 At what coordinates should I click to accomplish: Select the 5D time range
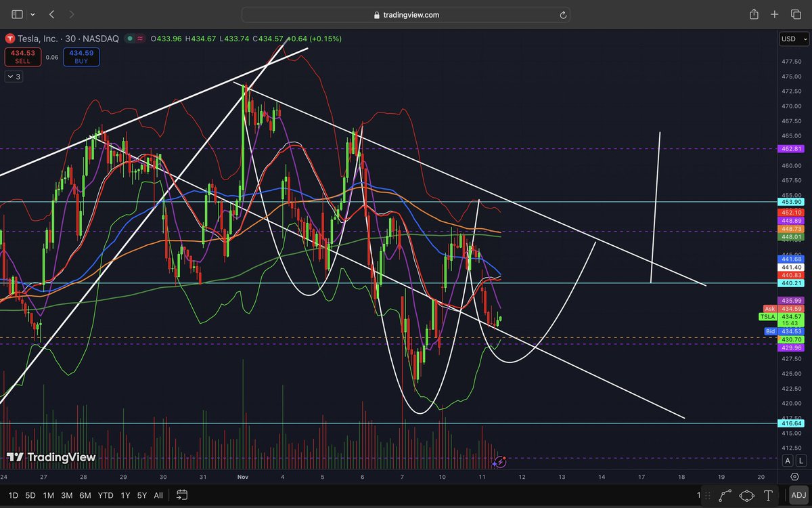pyautogui.click(x=30, y=495)
